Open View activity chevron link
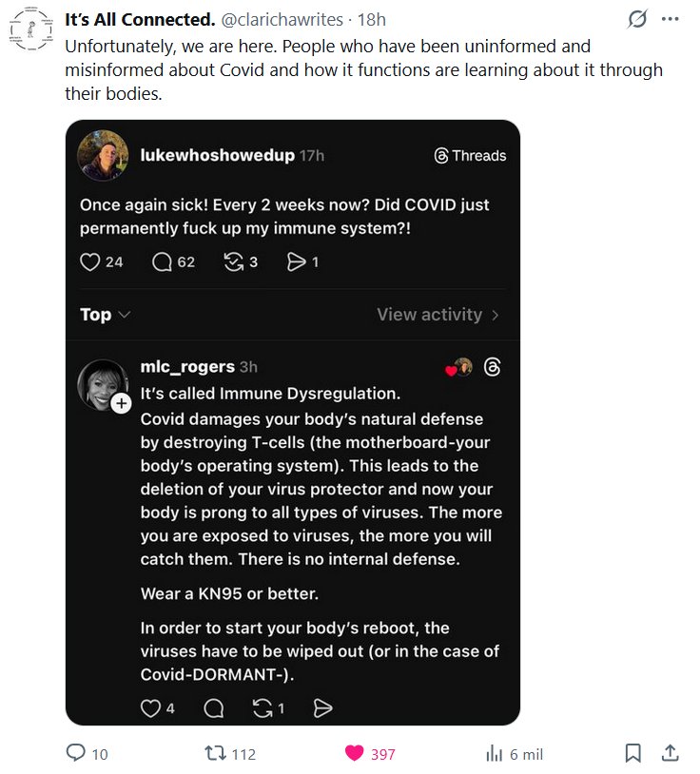Image resolution: width=700 pixels, height=774 pixels. pyautogui.click(x=437, y=315)
